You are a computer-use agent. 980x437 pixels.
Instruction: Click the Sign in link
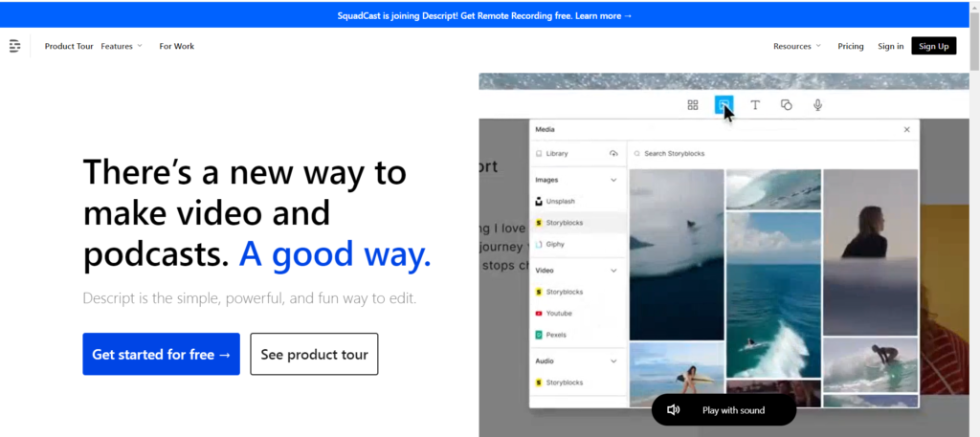(x=891, y=46)
